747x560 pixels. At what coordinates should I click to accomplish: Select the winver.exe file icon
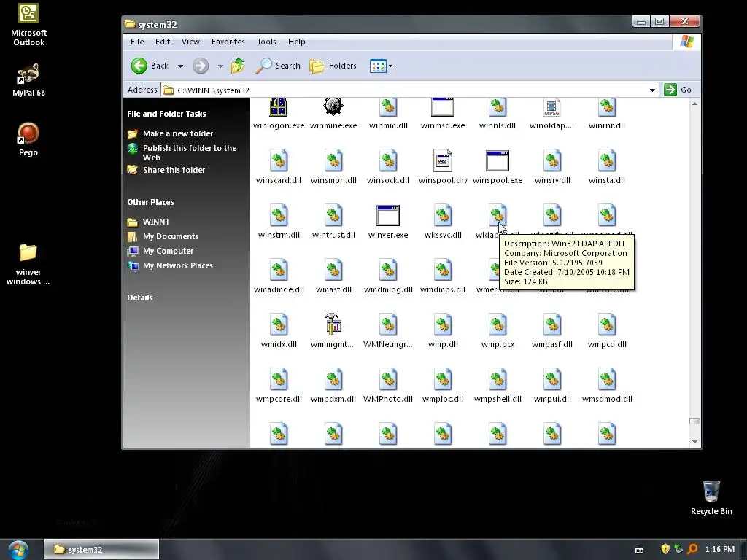[388, 215]
